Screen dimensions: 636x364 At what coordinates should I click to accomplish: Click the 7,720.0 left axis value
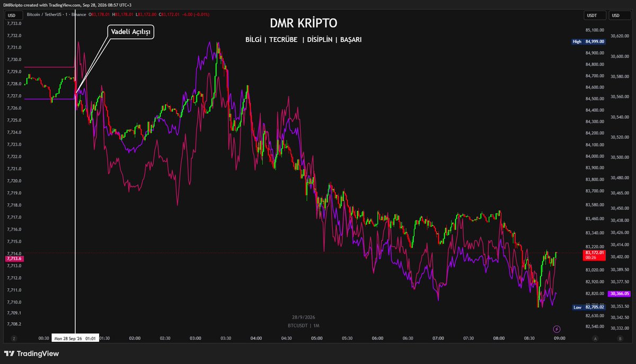(14, 181)
